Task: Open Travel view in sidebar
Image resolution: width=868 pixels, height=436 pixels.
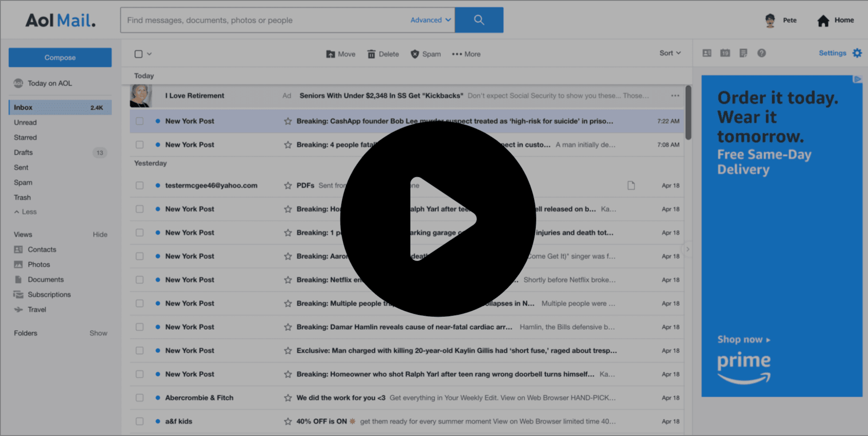Action: (x=30, y=310)
